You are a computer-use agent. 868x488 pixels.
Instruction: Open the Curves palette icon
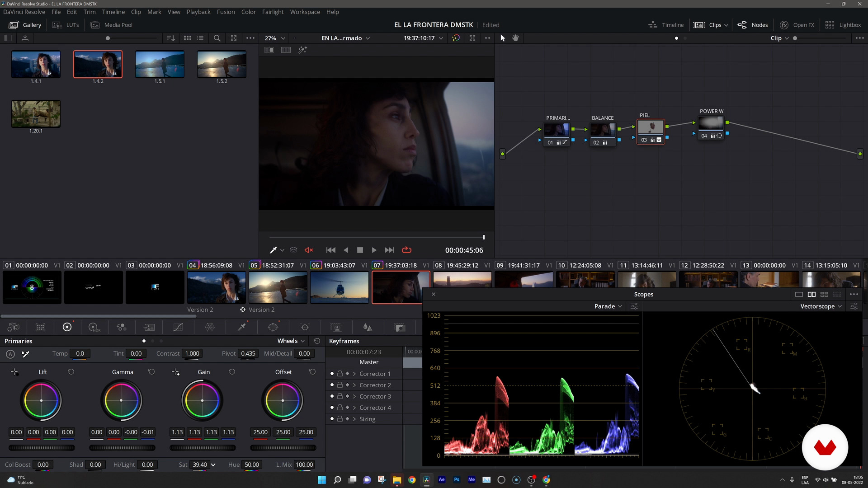(178, 327)
